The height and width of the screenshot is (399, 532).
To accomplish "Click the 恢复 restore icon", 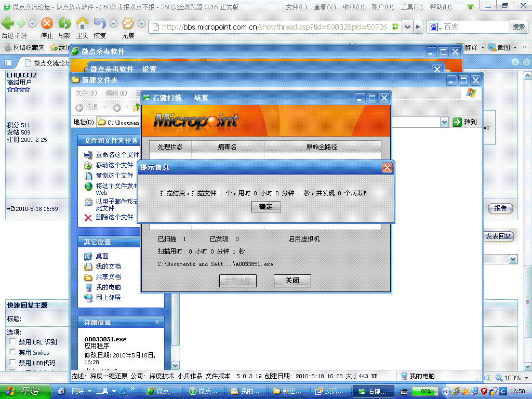I will tap(100, 23).
